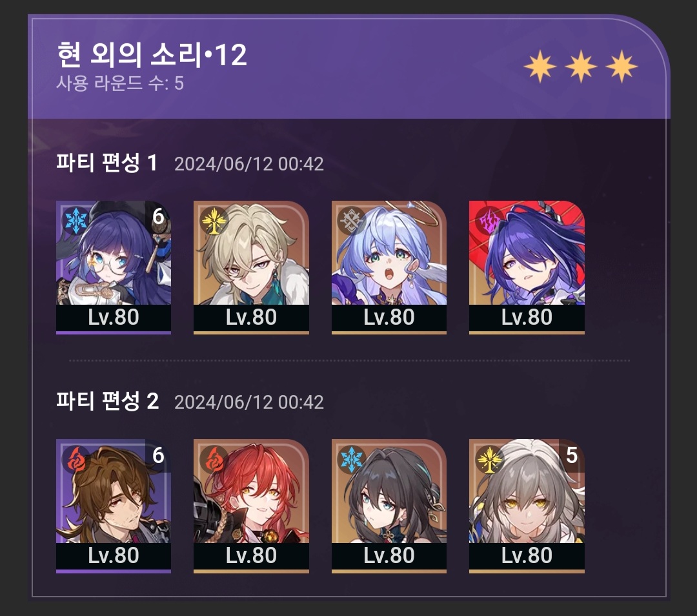Select red-haired Himeko thumbnail

[x=251, y=506]
